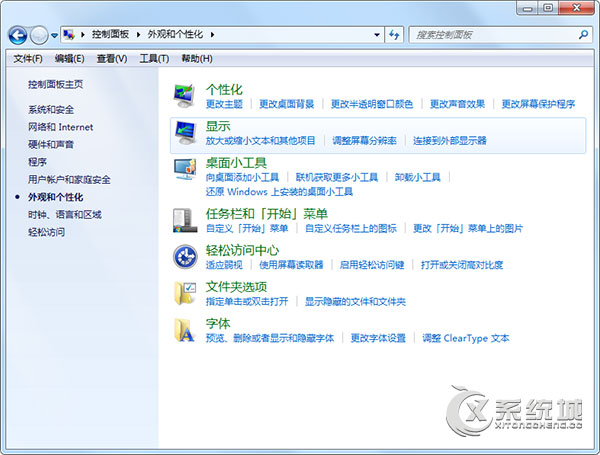Image resolution: width=600 pixels, height=455 pixels.
Task: Click the 更改桌面背景 link
Action: (287, 104)
